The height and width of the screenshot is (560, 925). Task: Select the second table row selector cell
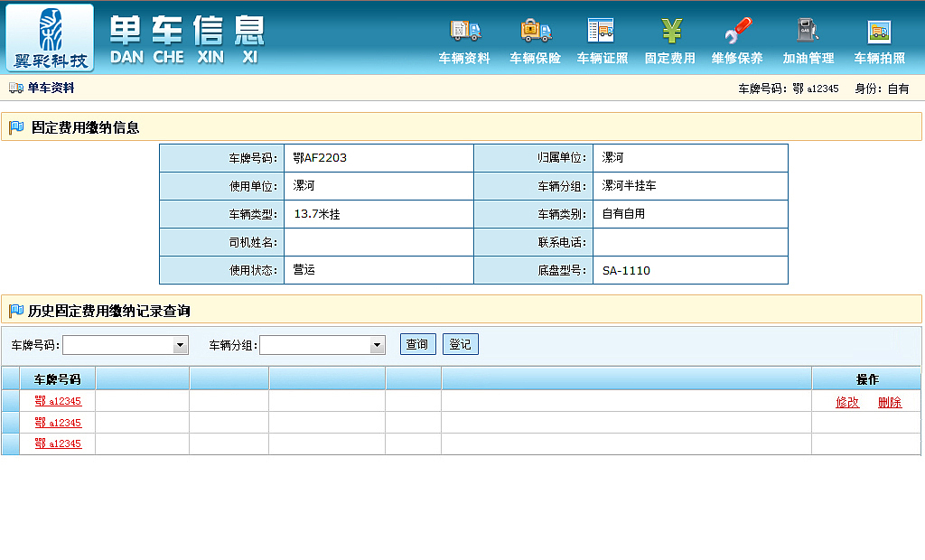point(11,423)
